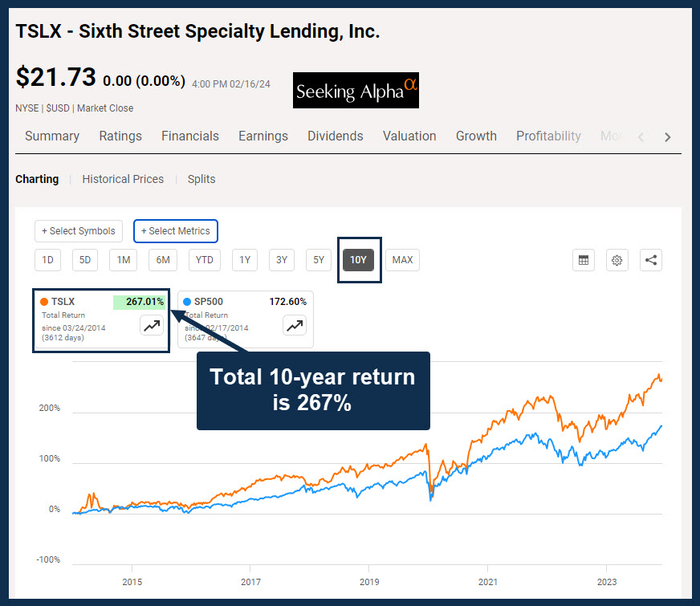Screen dimensions: 700x606
Task: Choose the YTD range option
Action: (205, 260)
